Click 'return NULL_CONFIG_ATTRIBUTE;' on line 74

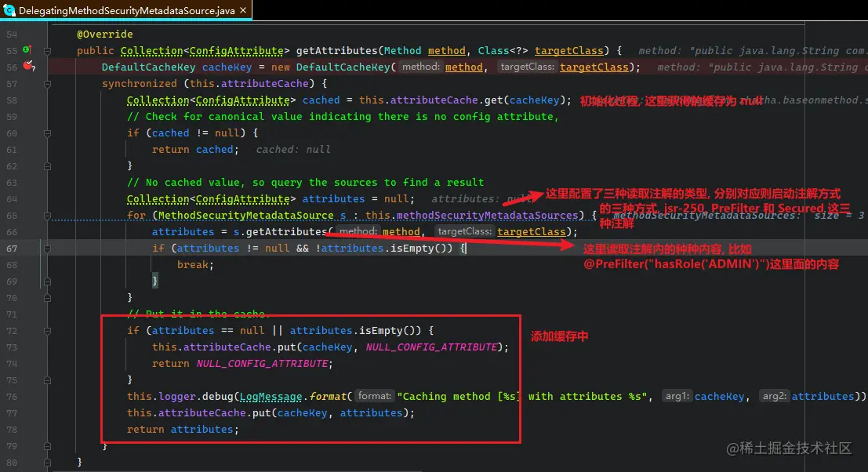coord(242,364)
